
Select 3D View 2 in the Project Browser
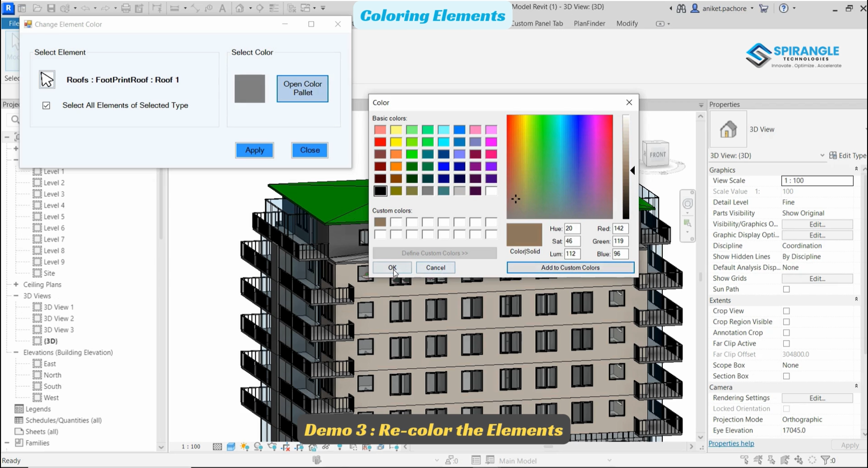tap(59, 318)
